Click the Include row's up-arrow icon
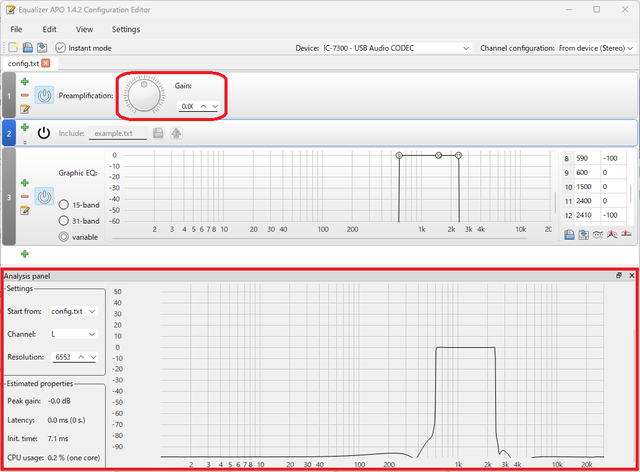 coord(176,133)
